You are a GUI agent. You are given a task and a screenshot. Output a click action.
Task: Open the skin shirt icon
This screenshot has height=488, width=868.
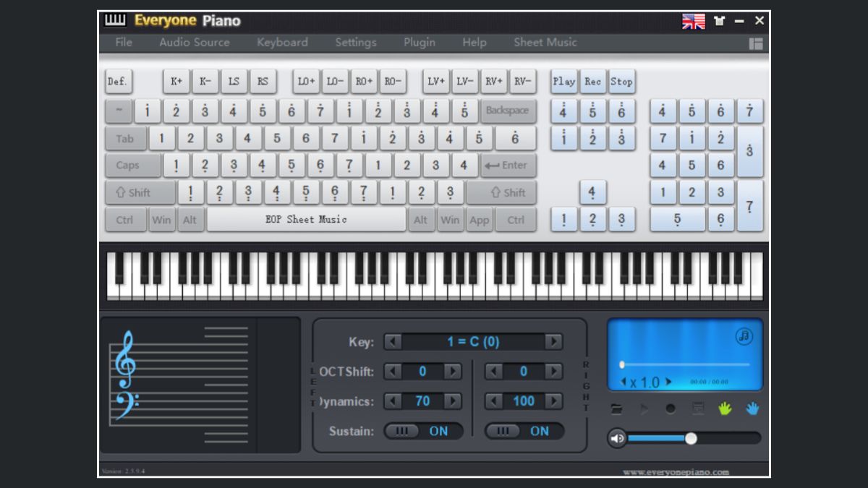(x=719, y=21)
